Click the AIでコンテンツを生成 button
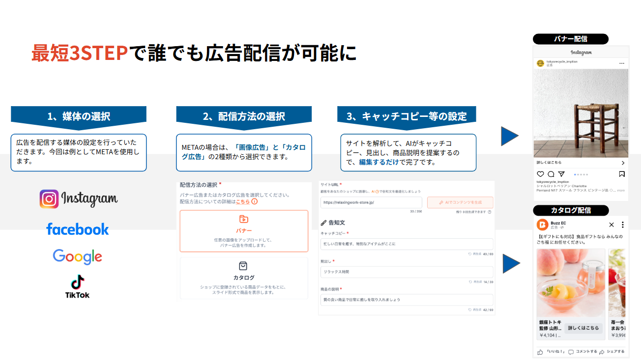The width and height of the screenshot is (641, 364). coord(460,202)
